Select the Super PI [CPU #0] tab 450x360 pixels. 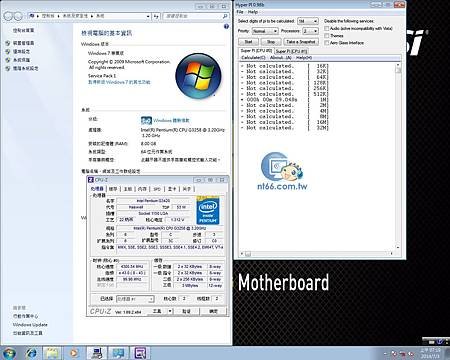point(256,51)
